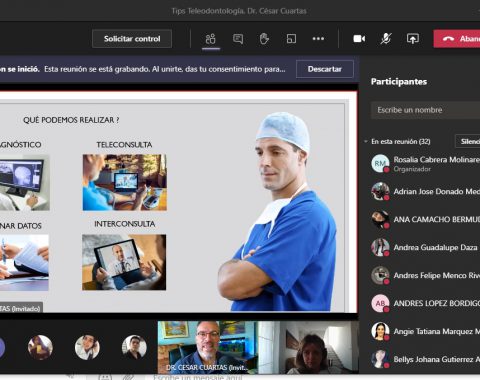This screenshot has width=480, height=380.
Task: Open the meeting chat icon
Action: (x=238, y=39)
